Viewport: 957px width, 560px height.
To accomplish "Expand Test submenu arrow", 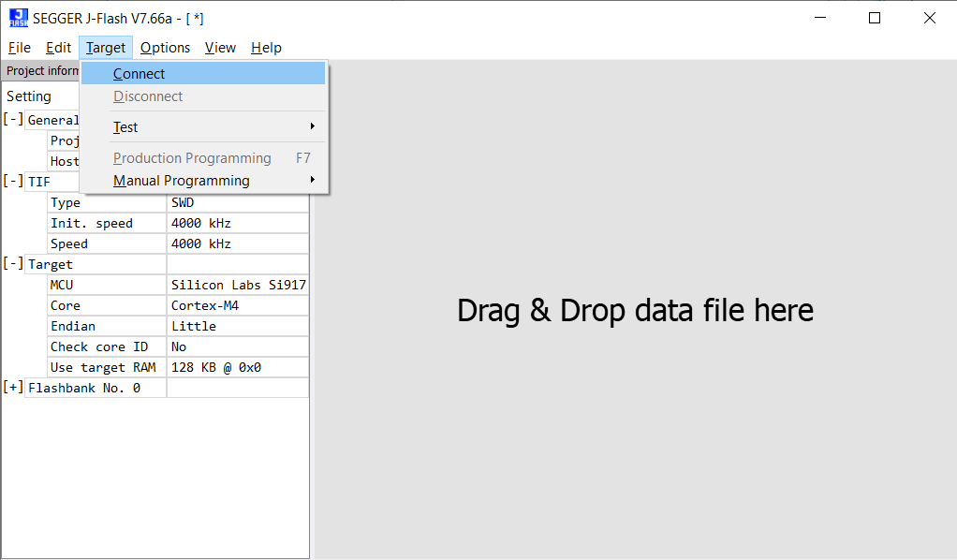I will [313, 126].
